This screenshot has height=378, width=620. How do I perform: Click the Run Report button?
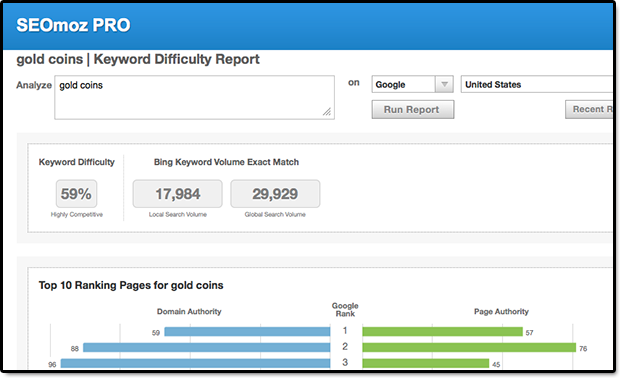click(413, 110)
